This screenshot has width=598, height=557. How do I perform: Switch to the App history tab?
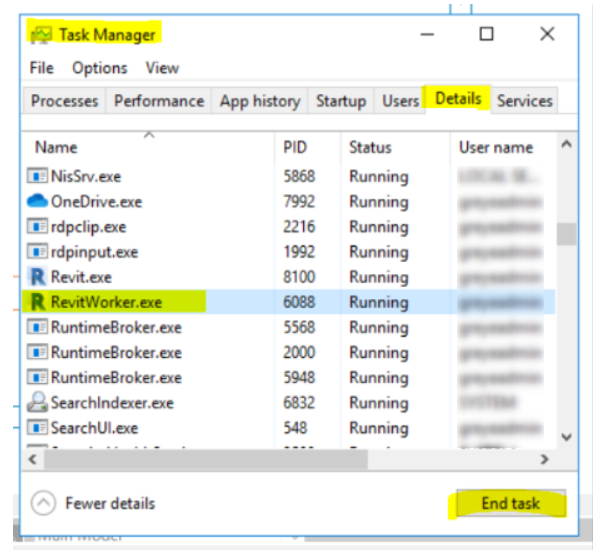click(x=260, y=101)
